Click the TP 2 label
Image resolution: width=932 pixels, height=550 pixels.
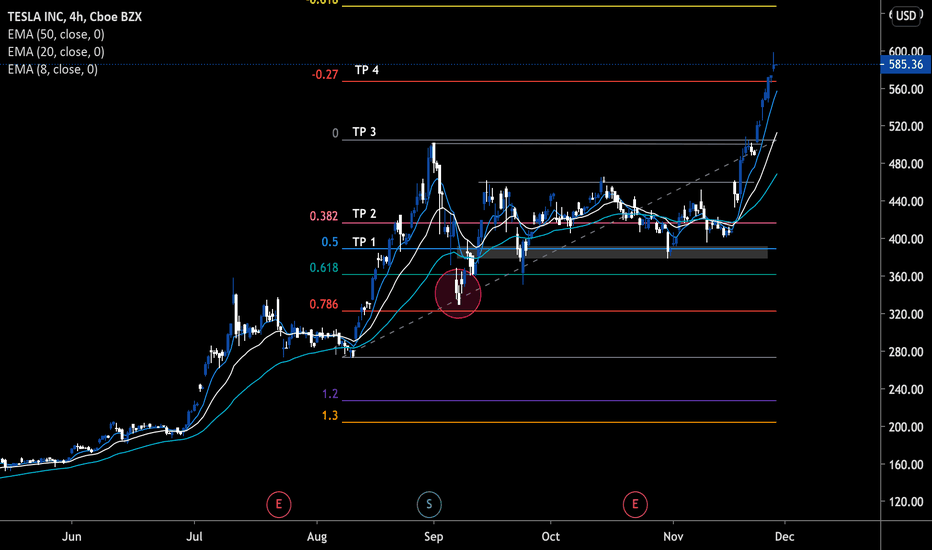click(364, 214)
